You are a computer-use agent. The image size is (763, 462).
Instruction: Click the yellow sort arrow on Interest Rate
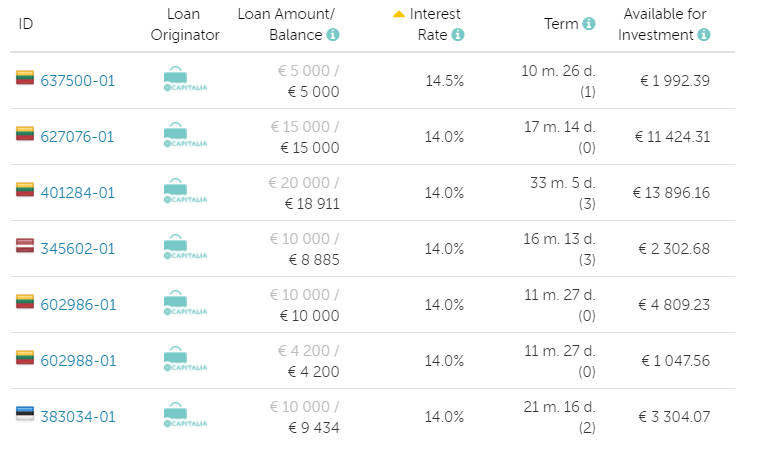pos(399,14)
